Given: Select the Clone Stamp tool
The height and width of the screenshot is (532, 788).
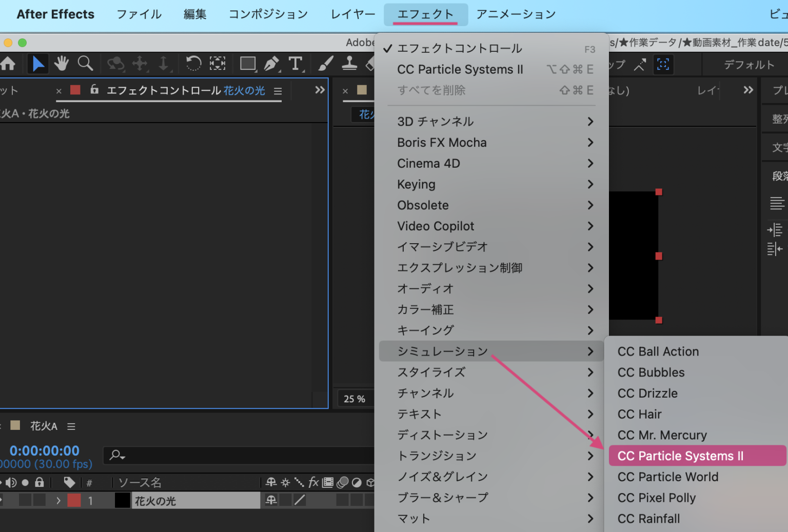Looking at the screenshot, I should (x=350, y=64).
